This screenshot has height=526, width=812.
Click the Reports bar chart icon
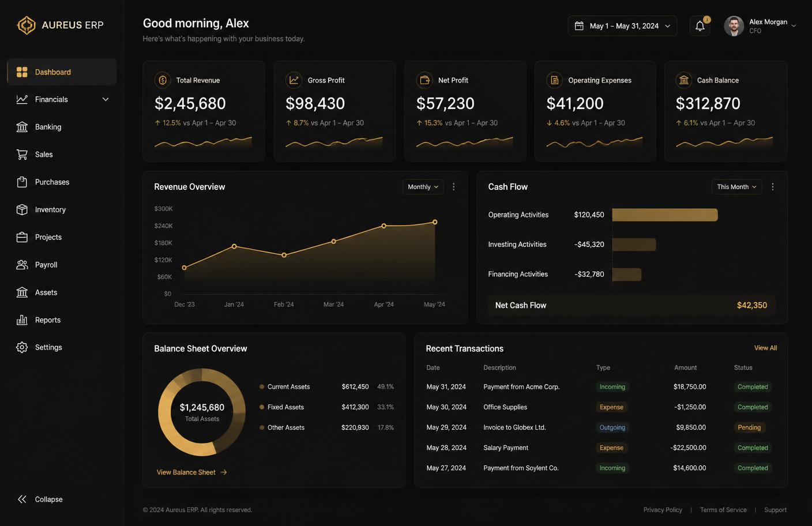coord(22,320)
